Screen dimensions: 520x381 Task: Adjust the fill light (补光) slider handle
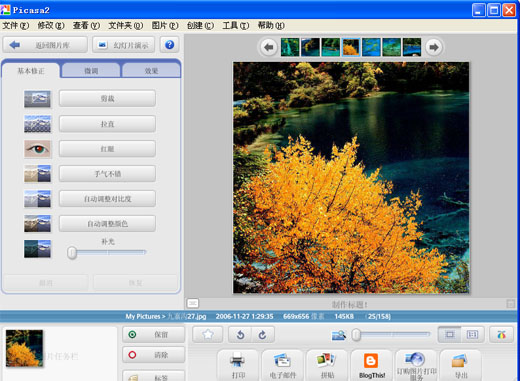[72, 253]
